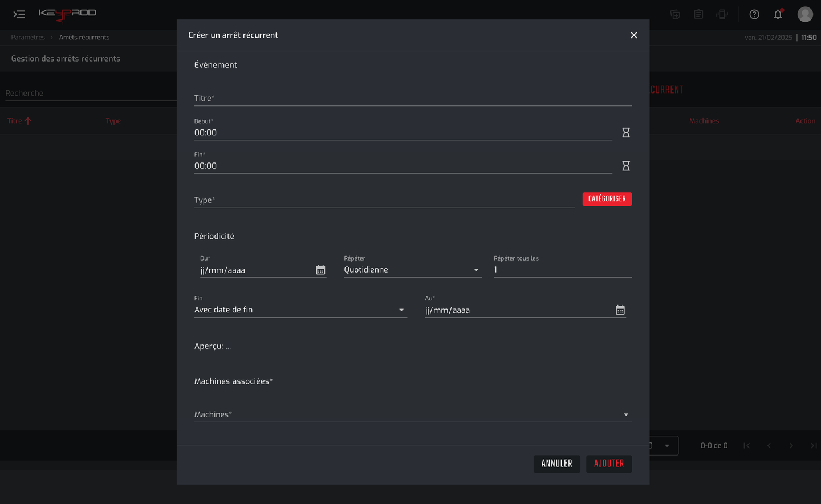Image resolution: width=821 pixels, height=504 pixels.
Task: Click the Fin time field
Action: (403, 166)
